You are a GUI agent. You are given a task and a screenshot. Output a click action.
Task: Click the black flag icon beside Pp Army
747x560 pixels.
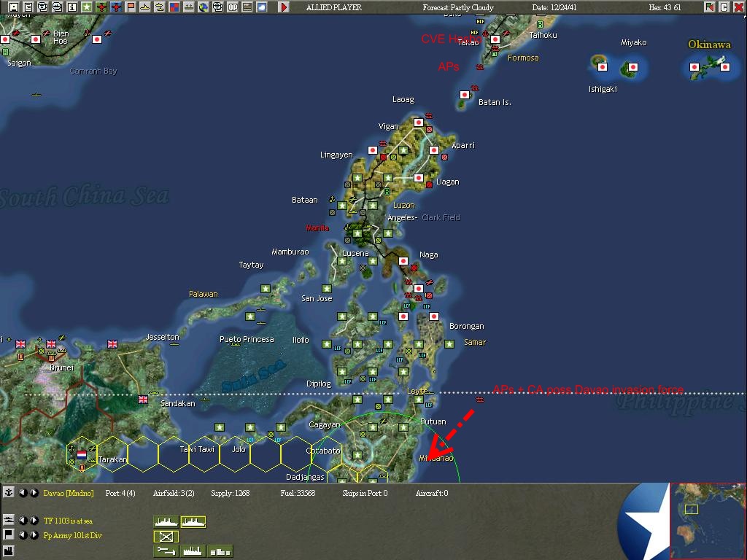coord(8,534)
